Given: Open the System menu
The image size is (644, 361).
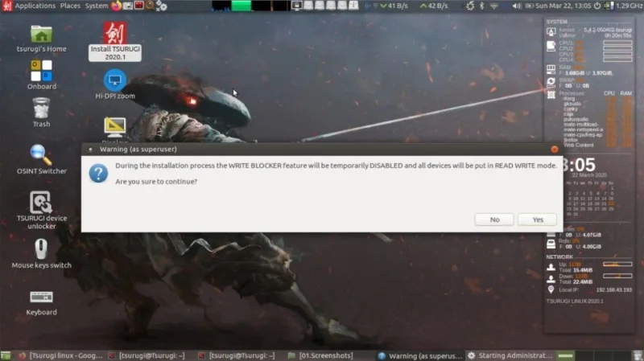Looking at the screenshot, I should coord(97,6).
